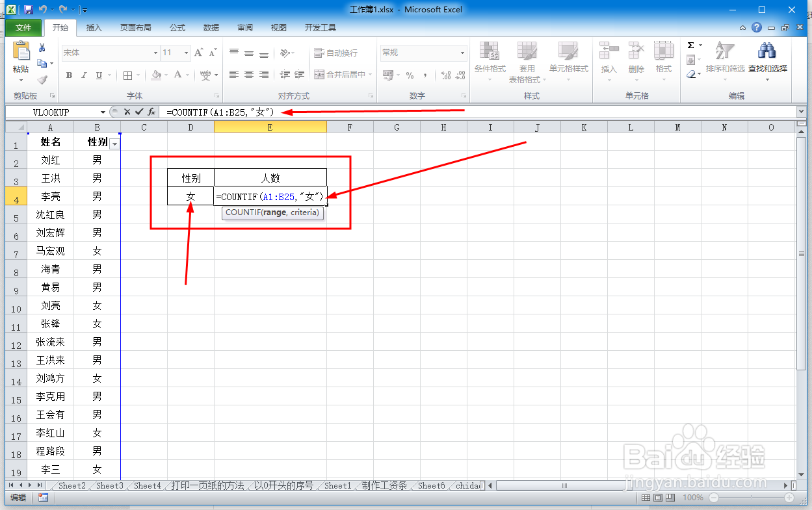Click the Borders icon in the font group
The width and height of the screenshot is (812, 510).
pyautogui.click(x=127, y=75)
